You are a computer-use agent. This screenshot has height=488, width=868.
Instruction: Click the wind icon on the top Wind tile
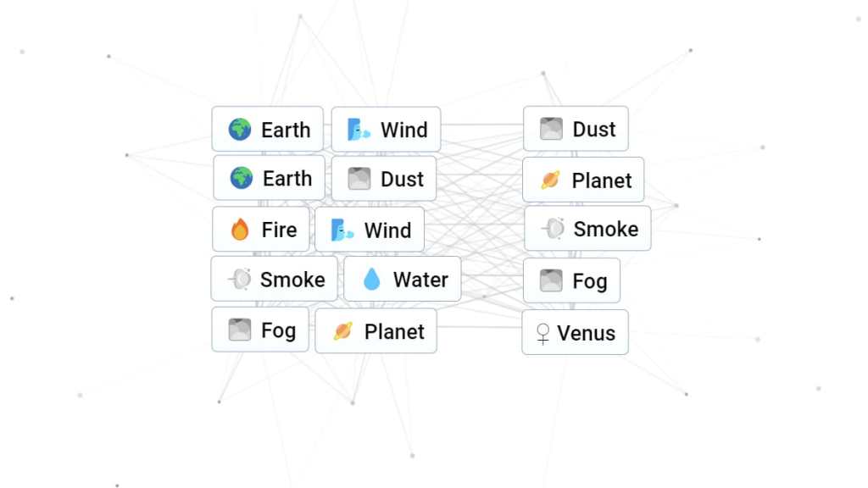click(x=356, y=129)
